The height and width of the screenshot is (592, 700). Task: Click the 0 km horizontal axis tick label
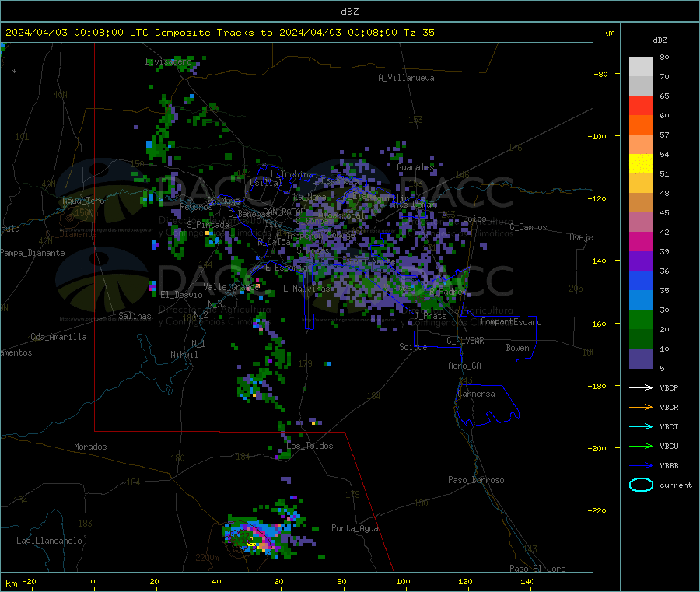93,581
